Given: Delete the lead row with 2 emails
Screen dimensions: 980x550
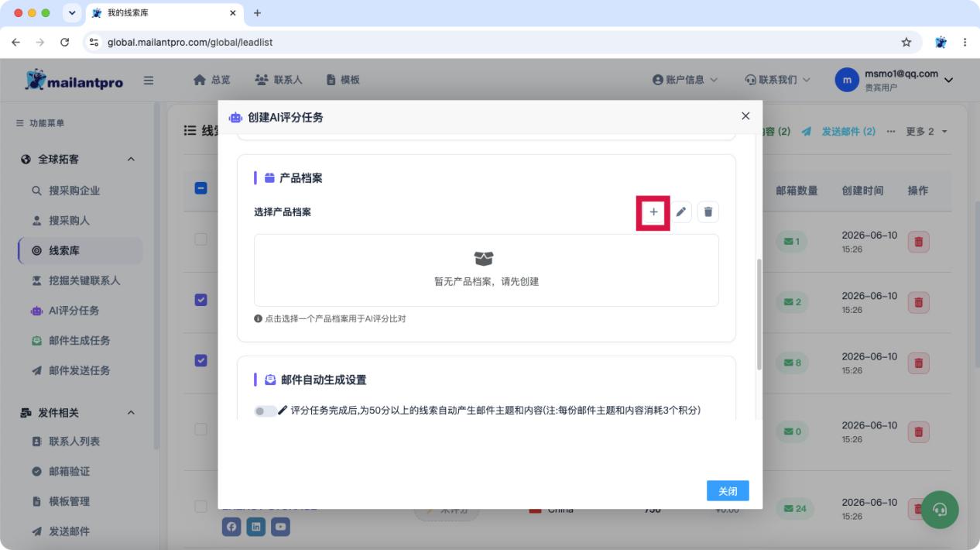Looking at the screenshot, I should [919, 302].
